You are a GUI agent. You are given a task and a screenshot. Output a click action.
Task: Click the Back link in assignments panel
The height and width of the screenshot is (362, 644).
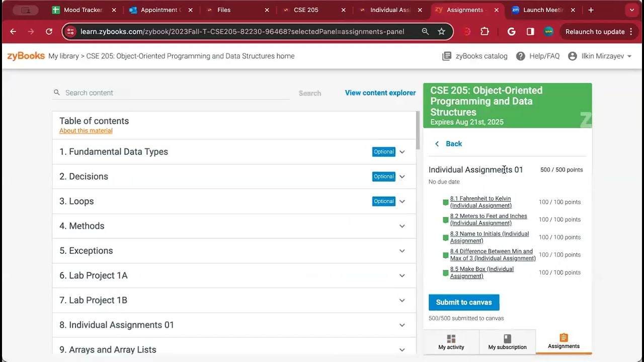[x=448, y=144]
